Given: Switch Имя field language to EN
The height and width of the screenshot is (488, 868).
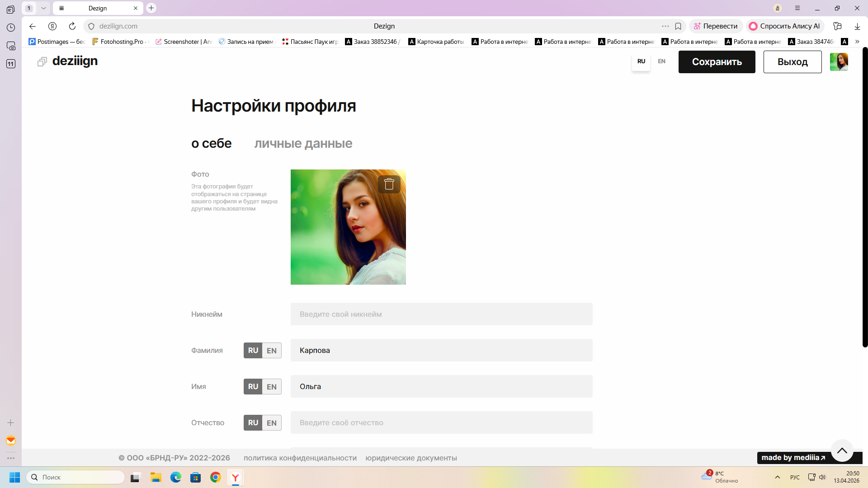Looking at the screenshot, I should pyautogui.click(x=272, y=387).
